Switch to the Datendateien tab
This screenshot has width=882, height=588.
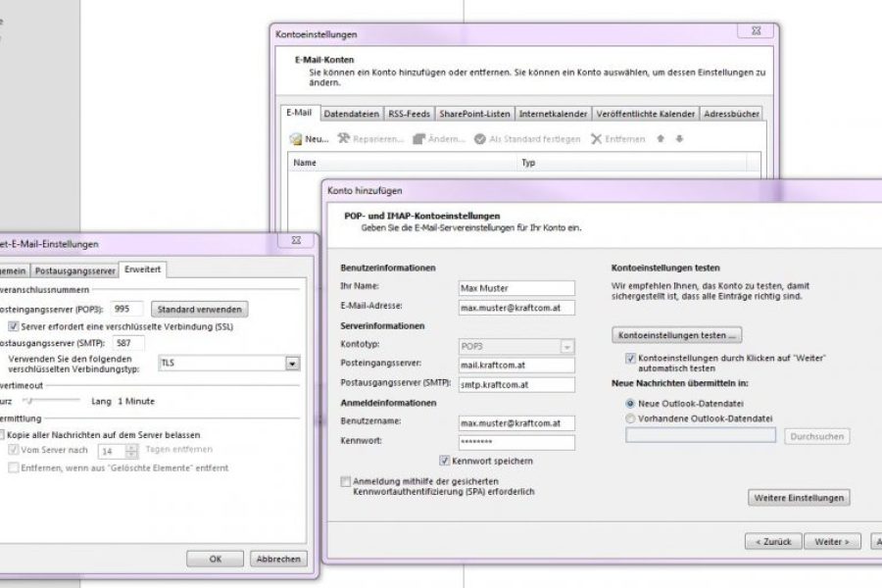351,114
